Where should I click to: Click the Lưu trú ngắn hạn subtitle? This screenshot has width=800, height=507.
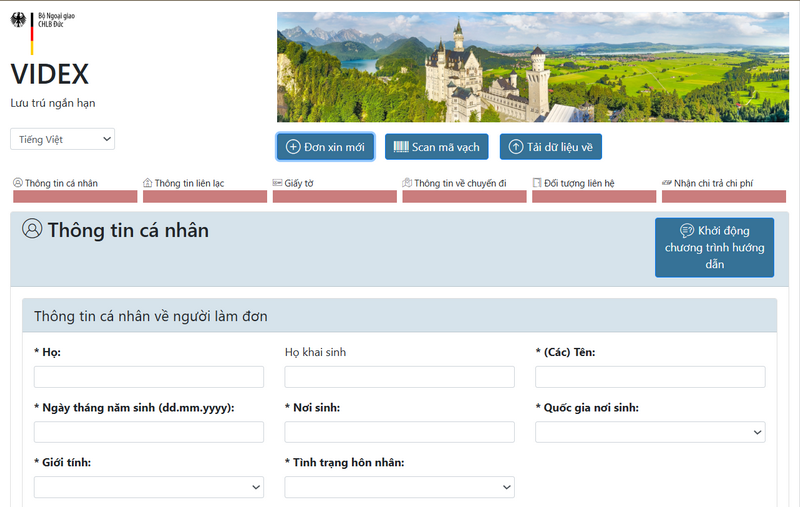pos(53,103)
